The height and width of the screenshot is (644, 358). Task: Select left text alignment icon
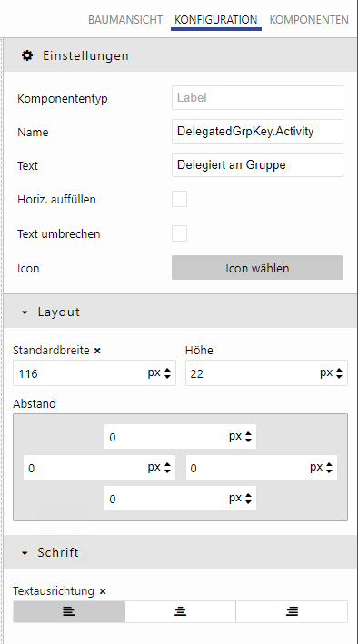point(69,612)
